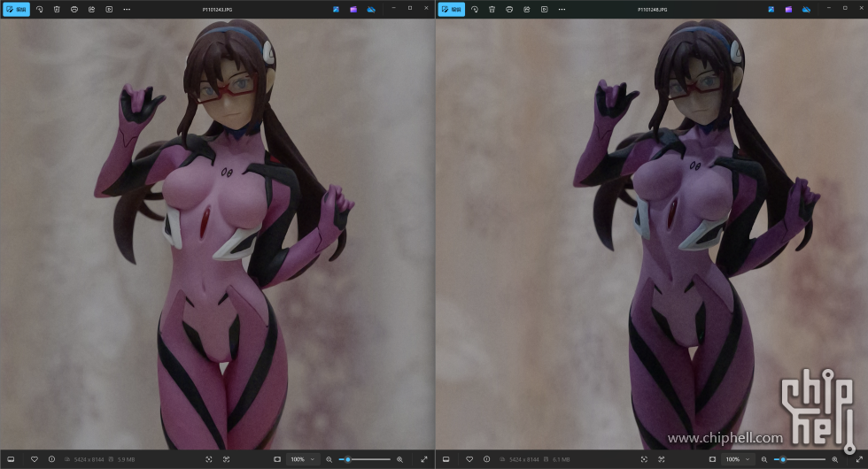Zoom out in the P1101248.JPG window
The width and height of the screenshot is (868, 469).
(763, 459)
